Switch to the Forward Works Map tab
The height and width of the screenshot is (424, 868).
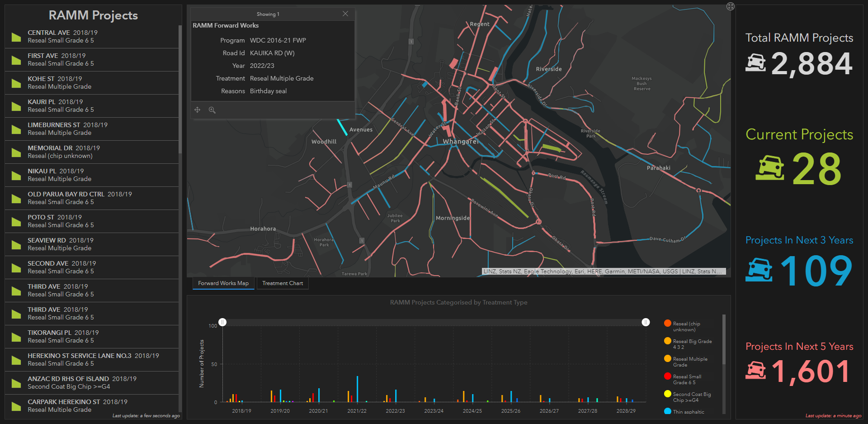(x=223, y=283)
